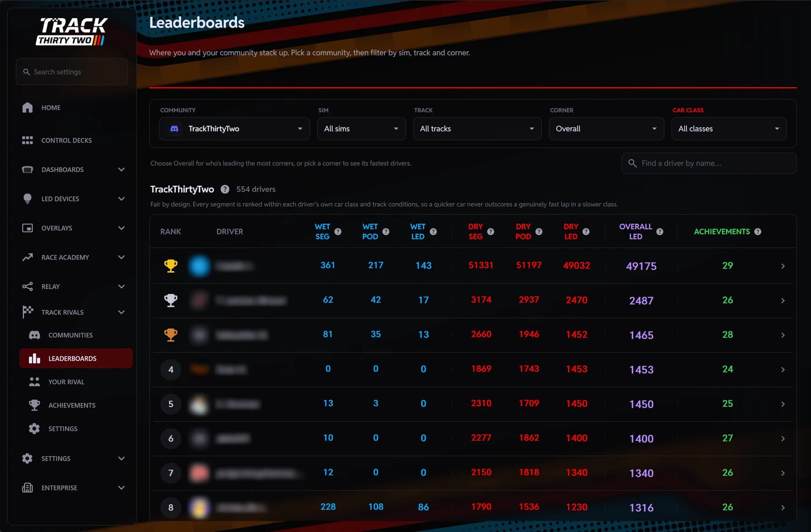Expand the Dashboards menu chevron
811x532 pixels.
pos(121,170)
